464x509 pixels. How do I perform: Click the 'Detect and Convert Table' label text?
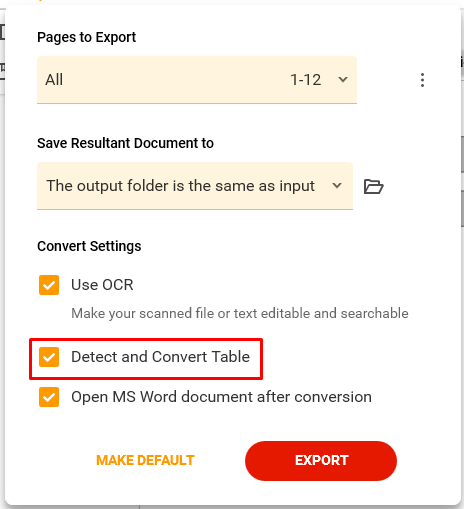[x=160, y=357]
